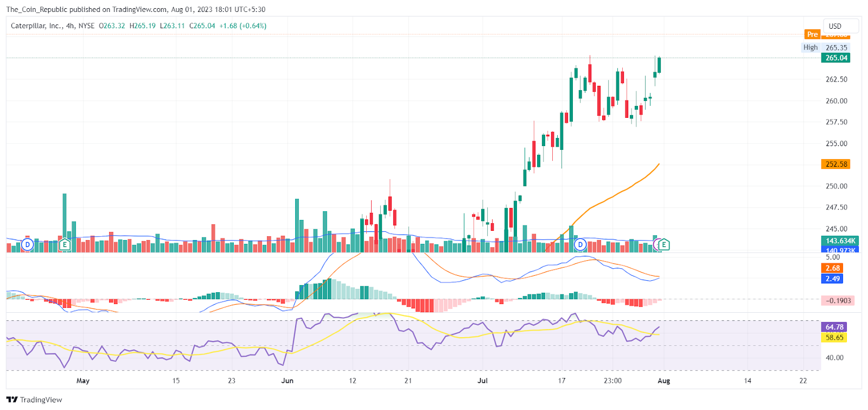Screen dimensions: 868x410
Task: Click the high value 'H265.19' in the header
Action: [143, 26]
